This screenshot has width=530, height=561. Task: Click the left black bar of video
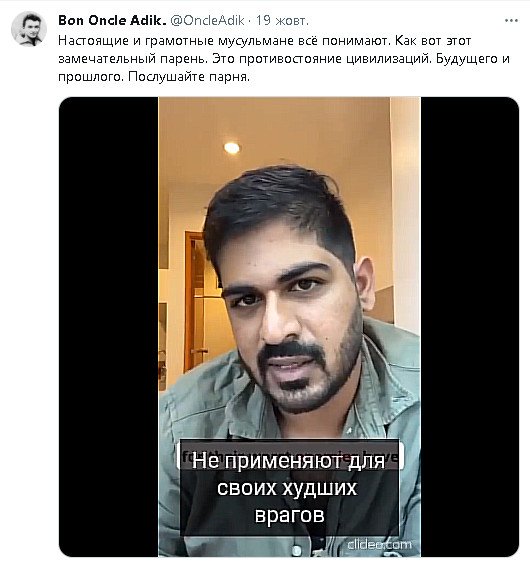click(x=108, y=326)
